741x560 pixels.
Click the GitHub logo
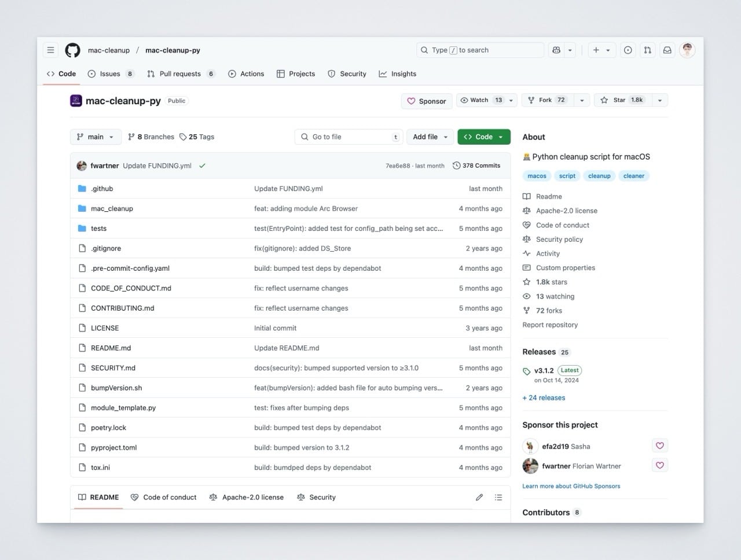tap(72, 50)
